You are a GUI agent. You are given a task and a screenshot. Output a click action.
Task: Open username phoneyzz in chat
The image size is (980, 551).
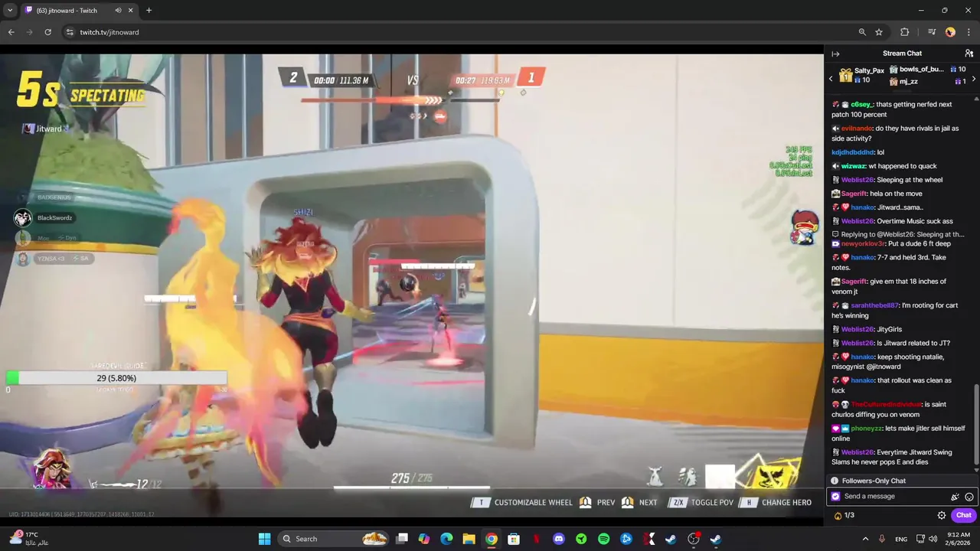pyautogui.click(x=867, y=429)
